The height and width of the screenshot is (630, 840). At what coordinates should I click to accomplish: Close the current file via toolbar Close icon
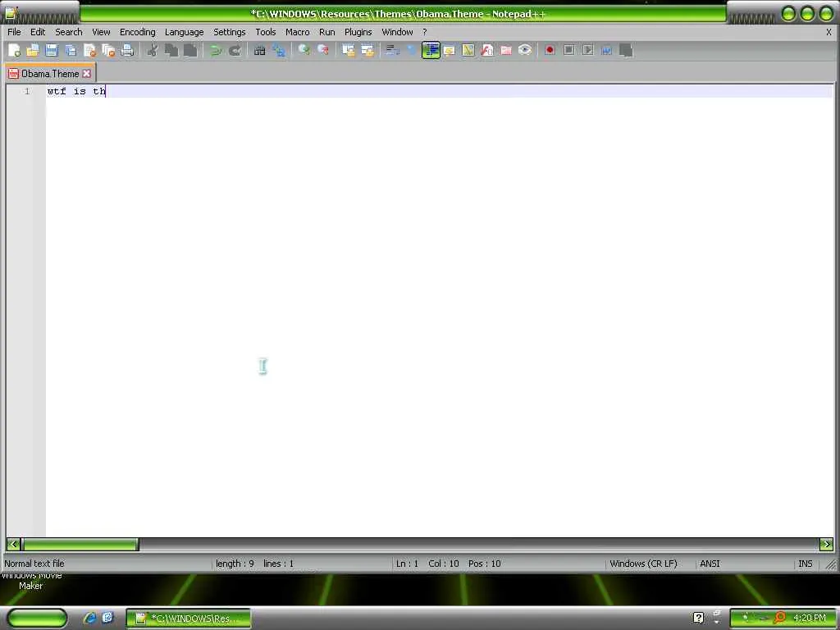point(90,50)
